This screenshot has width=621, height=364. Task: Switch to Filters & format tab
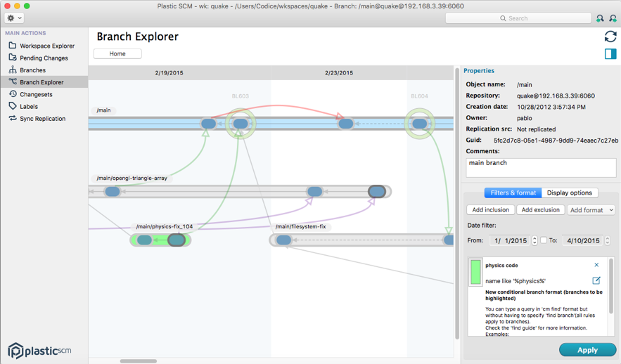[513, 193]
